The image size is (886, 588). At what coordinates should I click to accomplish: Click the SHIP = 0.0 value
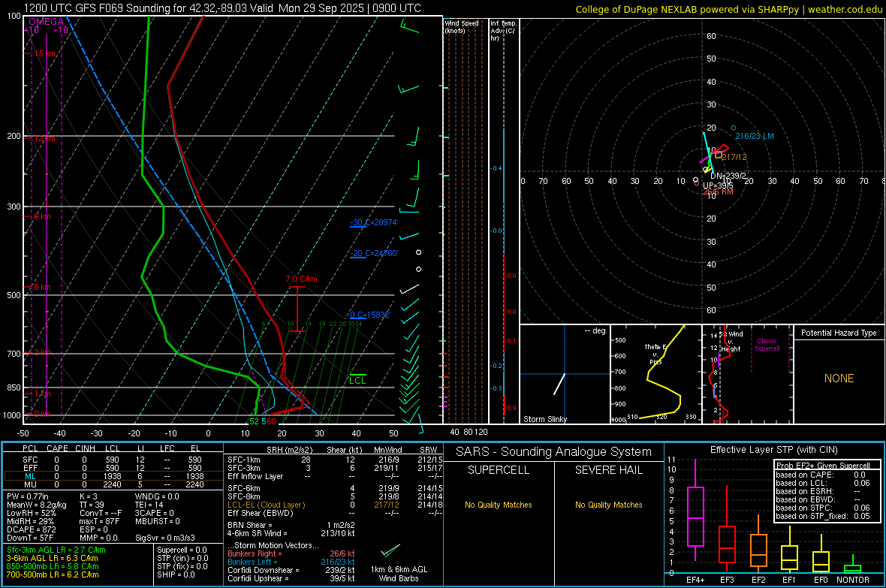click(176, 575)
